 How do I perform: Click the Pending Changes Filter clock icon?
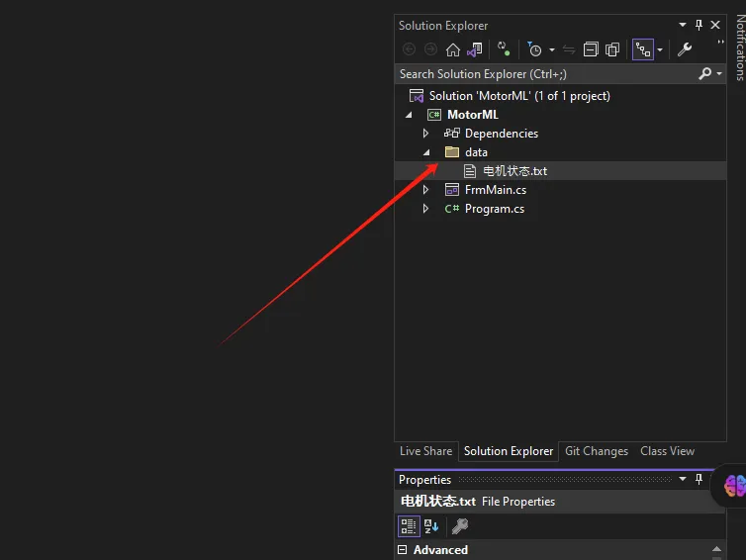tap(534, 49)
